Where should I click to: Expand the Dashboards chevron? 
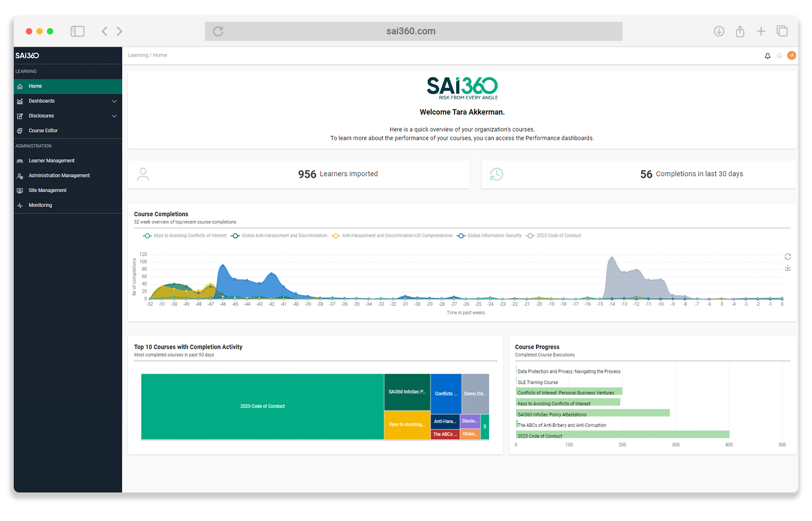coord(114,101)
